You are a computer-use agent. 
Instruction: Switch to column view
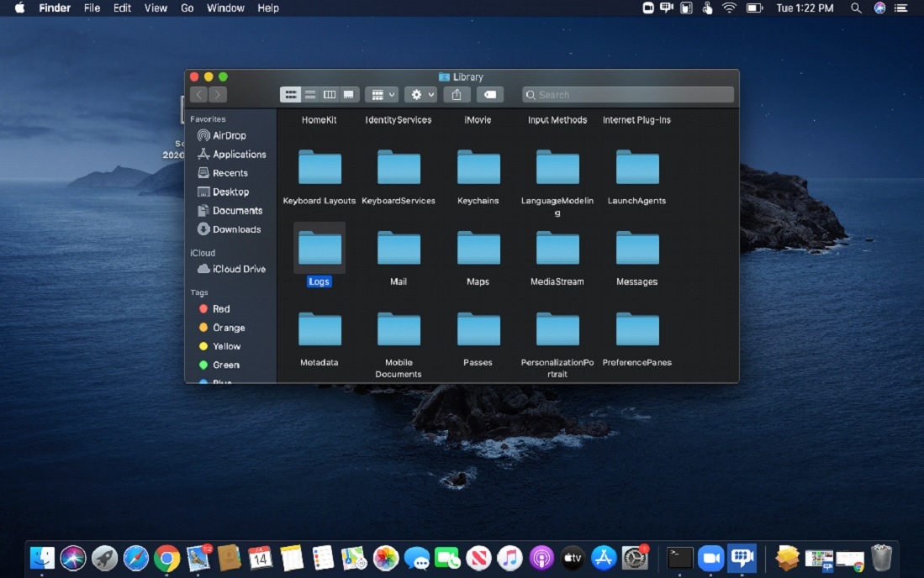330,95
